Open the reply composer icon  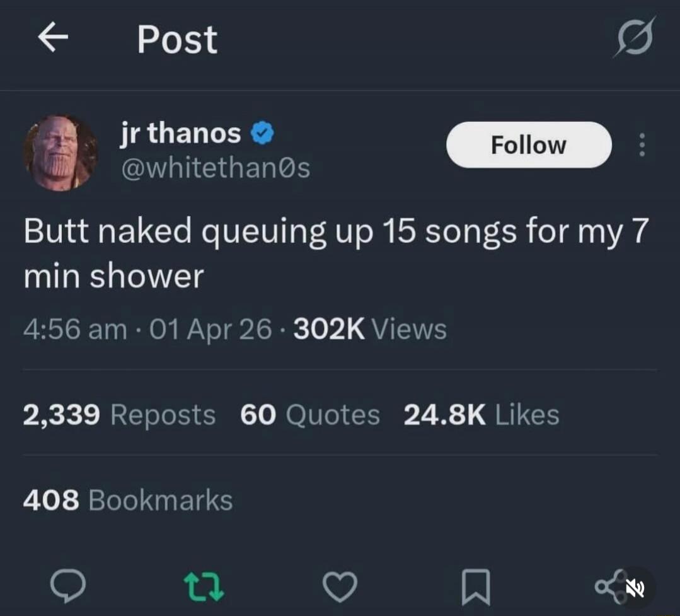click(69, 586)
